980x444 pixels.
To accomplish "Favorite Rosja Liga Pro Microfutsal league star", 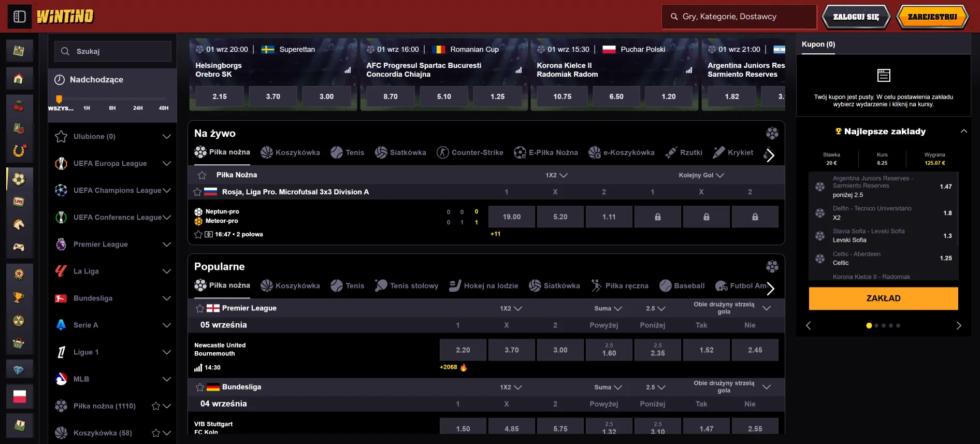I will [197, 192].
